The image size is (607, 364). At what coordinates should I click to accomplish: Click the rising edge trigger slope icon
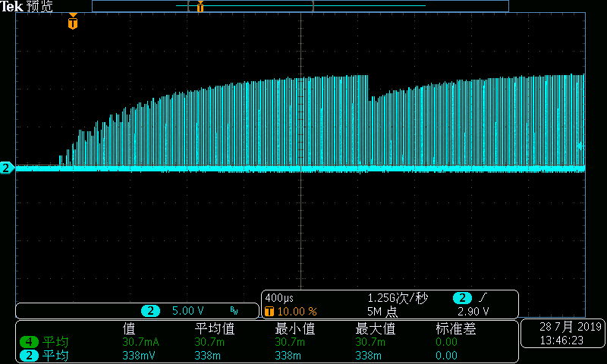pos(483,298)
